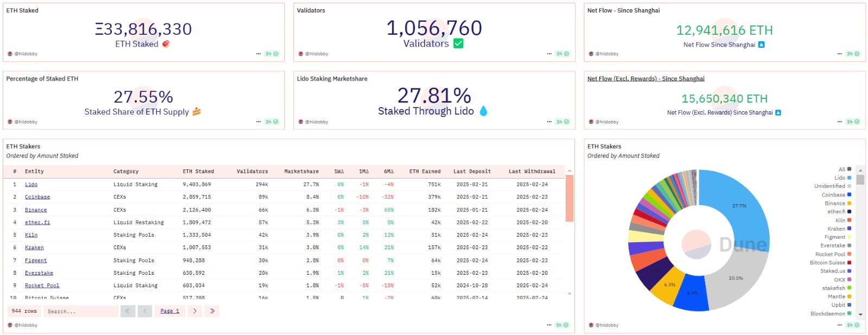Screen dimensions: 868x335
Task: Toggle Figment series in pie chart legend
Action: click(x=838, y=237)
